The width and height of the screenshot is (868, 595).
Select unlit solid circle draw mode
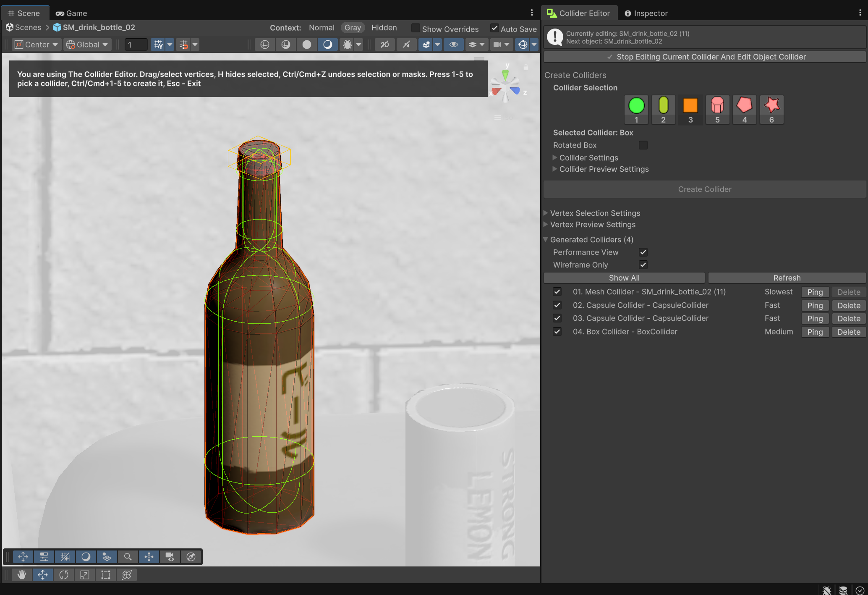tap(307, 45)
